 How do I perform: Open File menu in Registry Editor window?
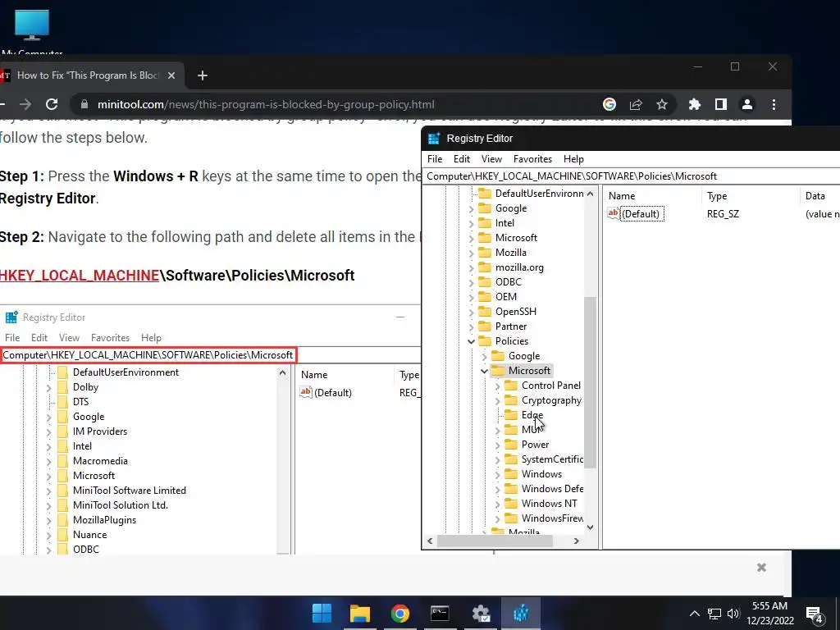(435, 159)
